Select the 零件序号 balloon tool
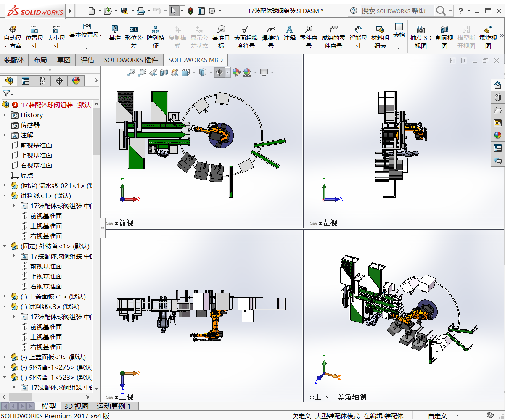This screenshot has height=420, width=505. [309, 37]
